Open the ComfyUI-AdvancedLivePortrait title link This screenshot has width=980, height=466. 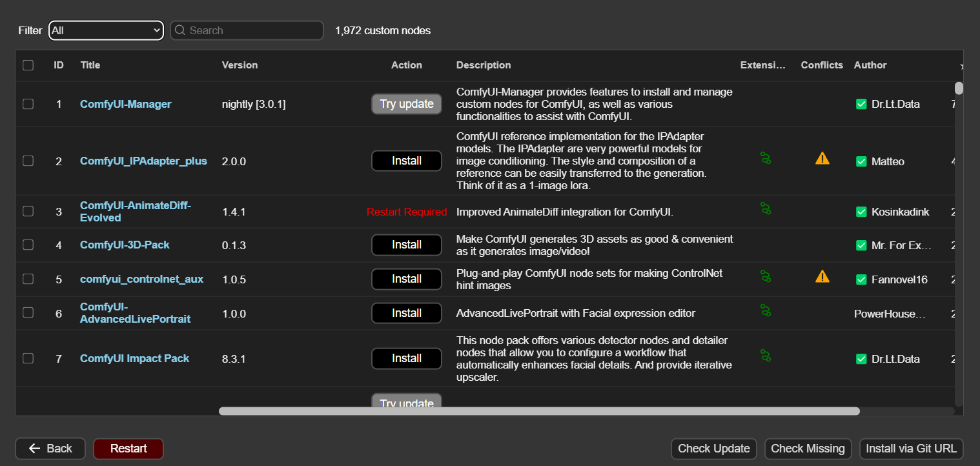pyautogui.click(x=135, y=313)
